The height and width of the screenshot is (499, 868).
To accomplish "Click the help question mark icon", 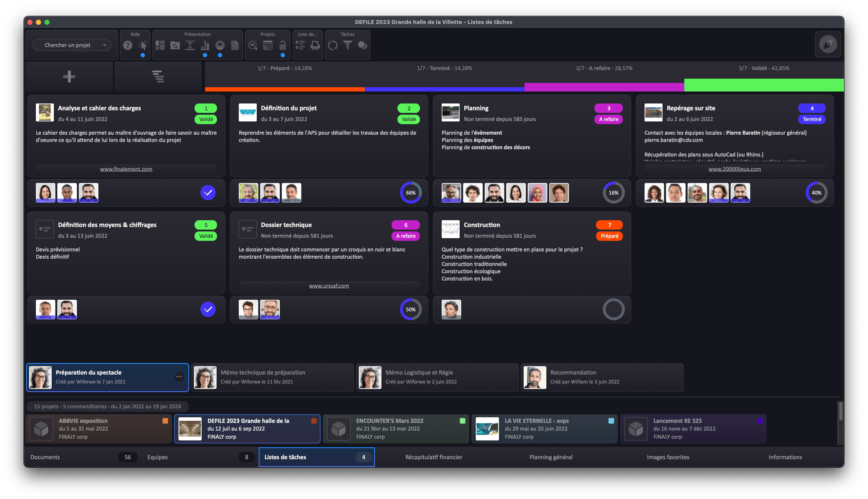I will (128, 45).
